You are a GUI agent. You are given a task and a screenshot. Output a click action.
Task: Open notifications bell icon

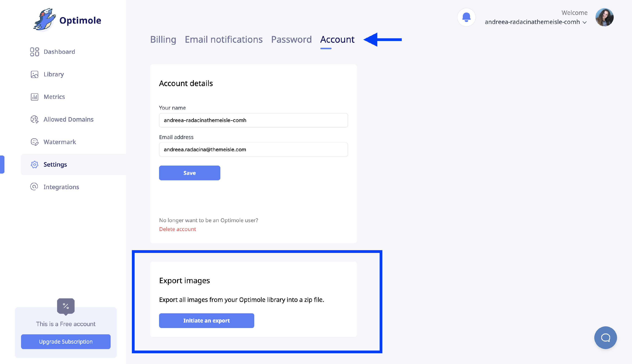pyautogui.click(x=466, y=17)
